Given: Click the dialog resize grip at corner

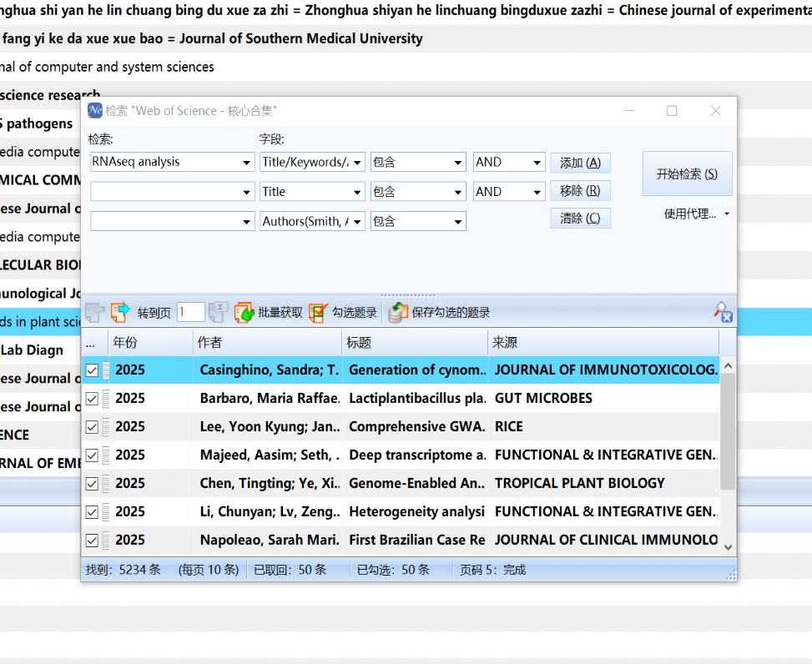Looking at the screenshot, I should click(731, 576).
